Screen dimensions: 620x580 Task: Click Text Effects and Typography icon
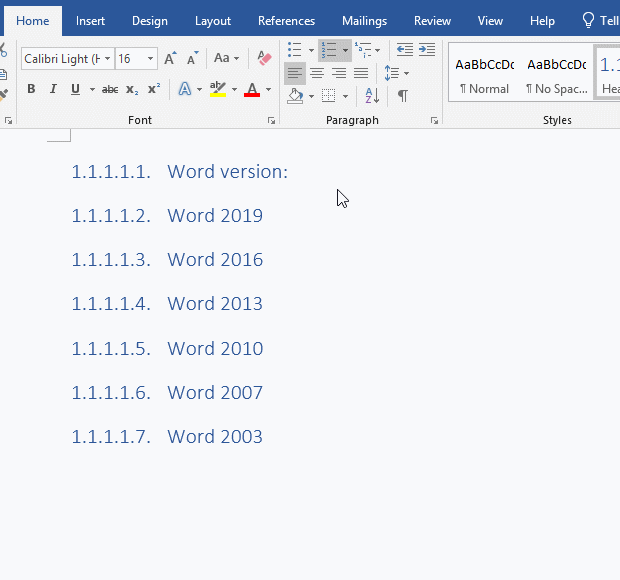click(184, 89)
